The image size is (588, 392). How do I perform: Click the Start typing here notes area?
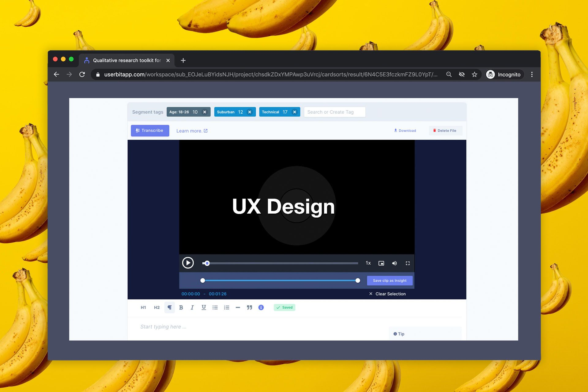click(163, 327)
